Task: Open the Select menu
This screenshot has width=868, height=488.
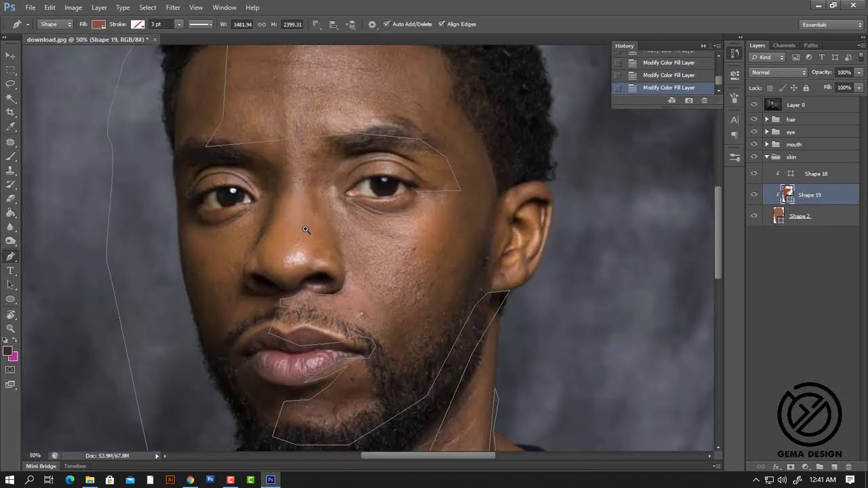Action: [x=148, y=7]
